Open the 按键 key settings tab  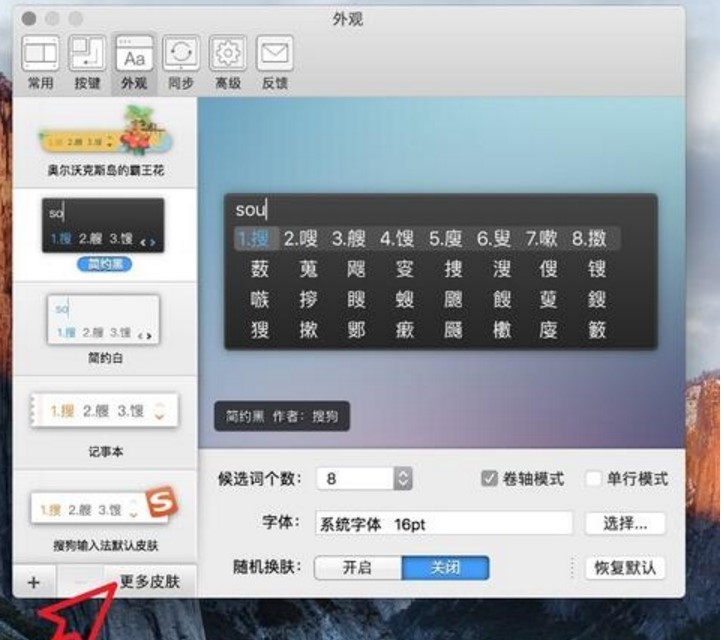(87, 62)
